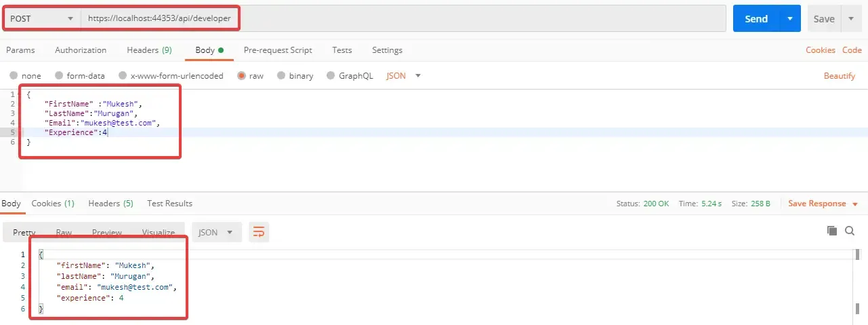Switch to the Tests tab
This screenshot has height=325, width=868.
point(342,50)
